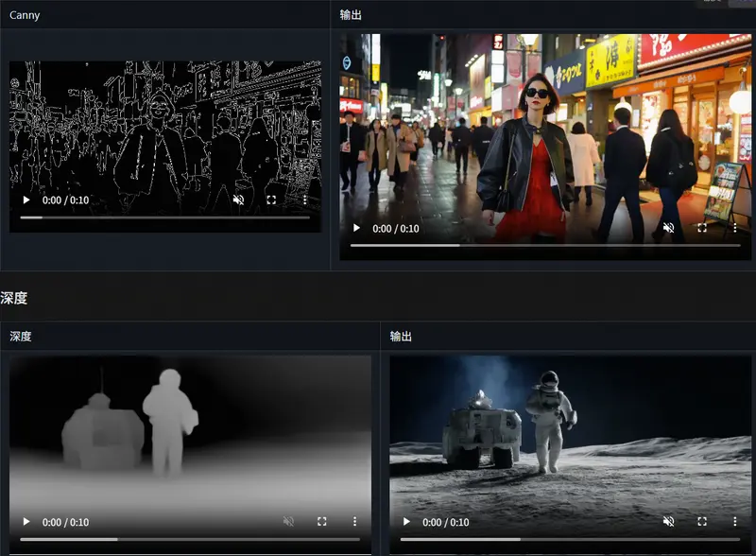
Task: Click the 0:00 / 0:10 time on astronaut video
Action: pos(445,522)
